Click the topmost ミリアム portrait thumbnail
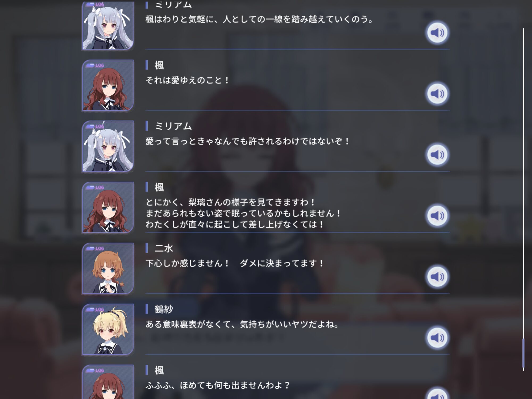This screenshot has height=399, width=532. 108,26
